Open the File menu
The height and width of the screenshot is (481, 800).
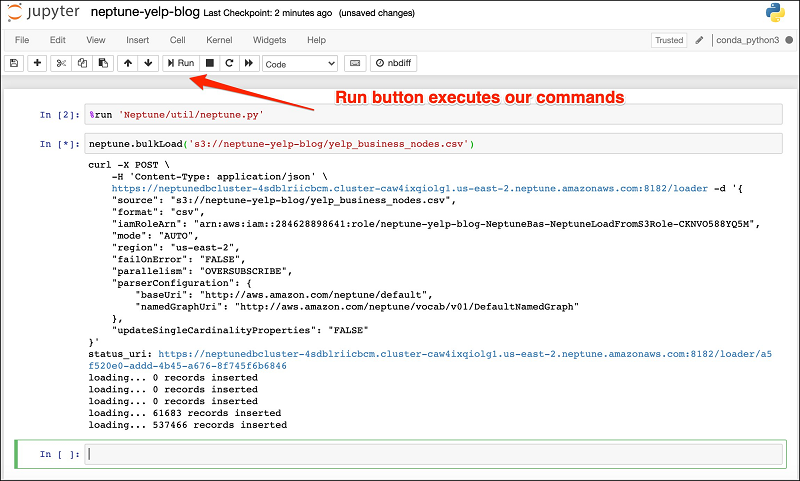(22, 40)
